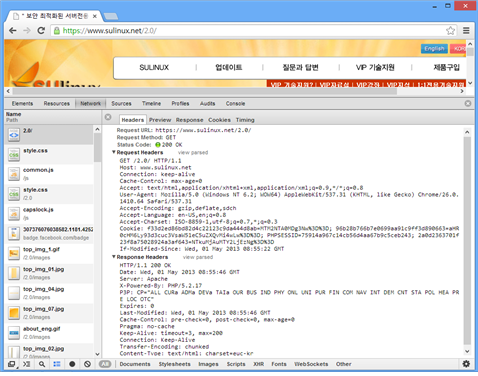Click view parsed beside Response Headers

198,257
